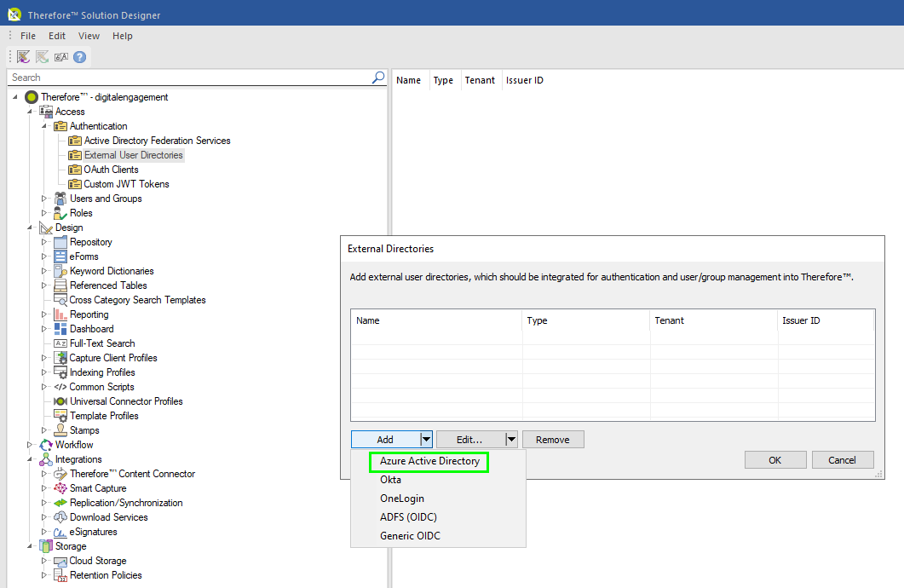Screen dimensions: 904x588
Task: Choose Generic OIDC from the Add menu
Action: (x=438, y=535)
